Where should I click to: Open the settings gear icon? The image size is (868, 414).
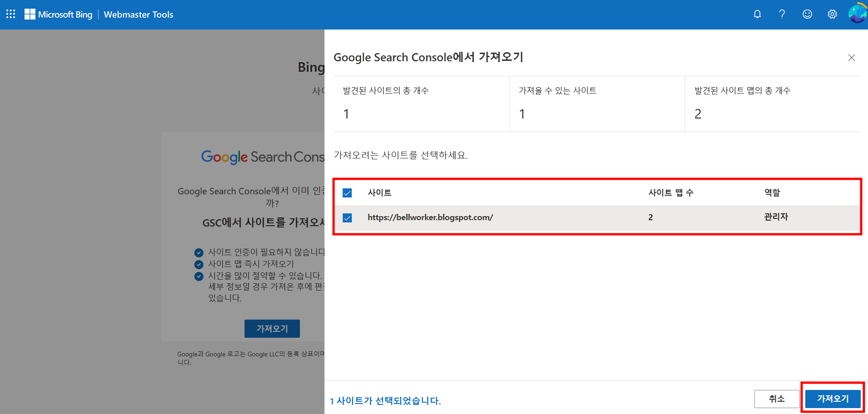tap(832, 14)
